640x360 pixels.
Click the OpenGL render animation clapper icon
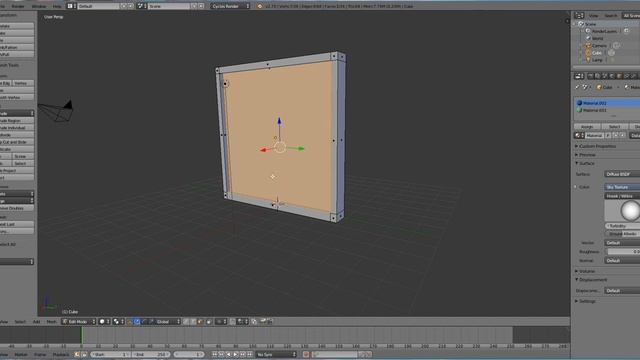270,322
